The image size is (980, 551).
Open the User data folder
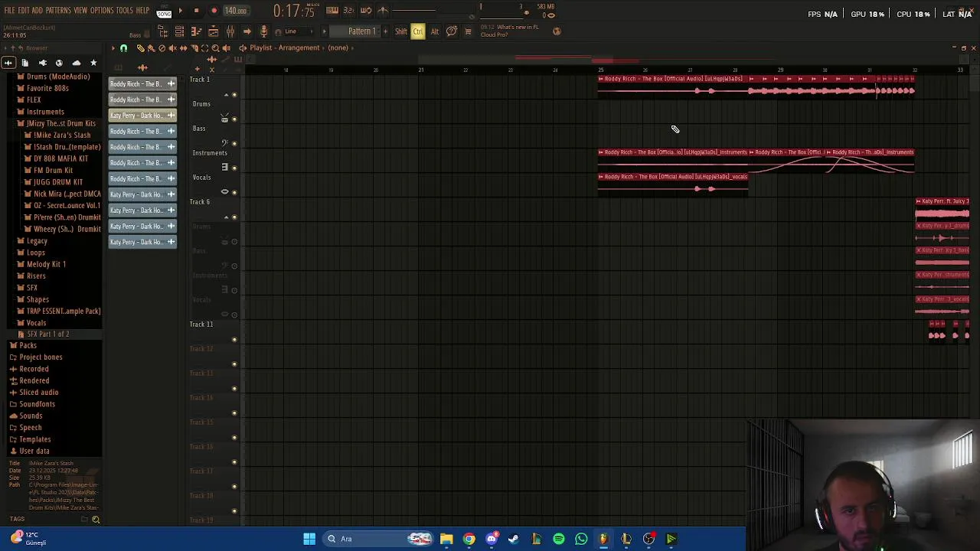pos(29,452)
